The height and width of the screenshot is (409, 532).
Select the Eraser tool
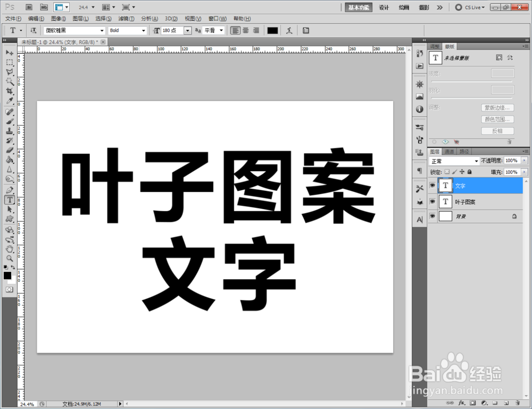[10, 150]
